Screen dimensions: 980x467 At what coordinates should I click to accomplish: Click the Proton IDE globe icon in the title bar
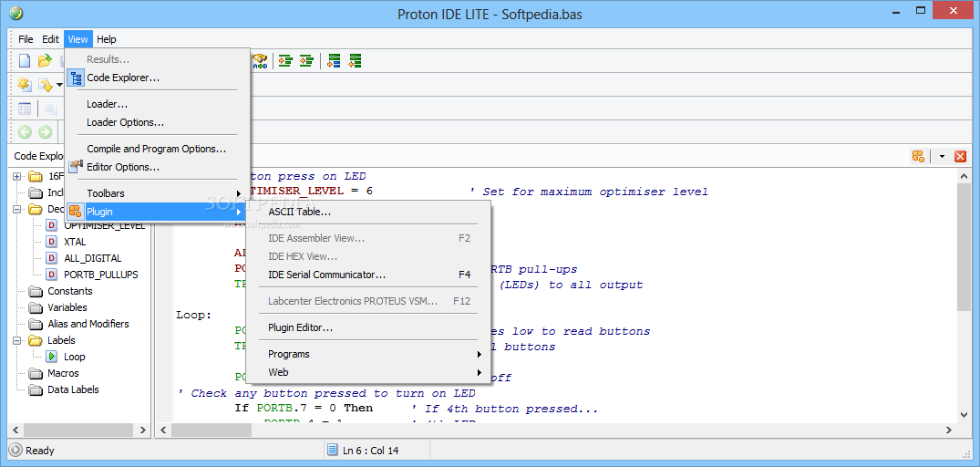click(x=17, y=13)
